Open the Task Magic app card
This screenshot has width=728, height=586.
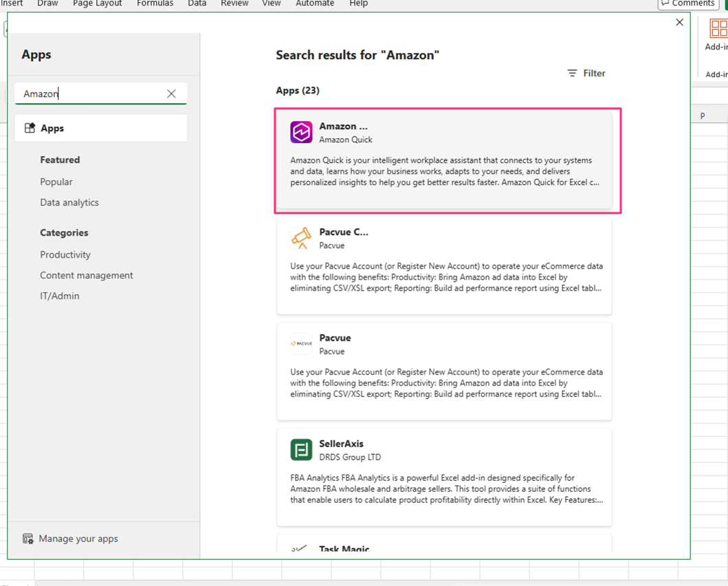click(444, 543)
